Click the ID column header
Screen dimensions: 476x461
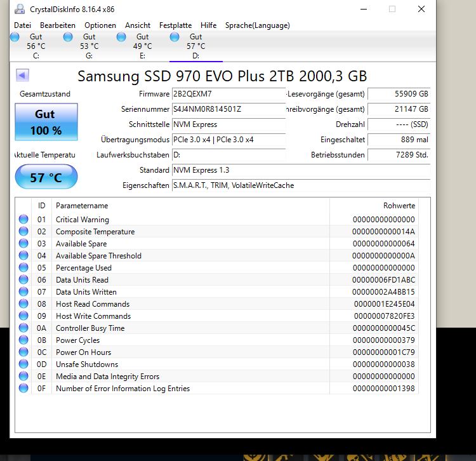[42, 206]
